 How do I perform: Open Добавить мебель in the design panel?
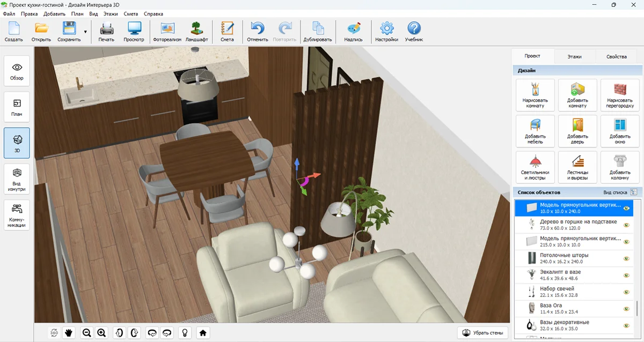point(535,131)
